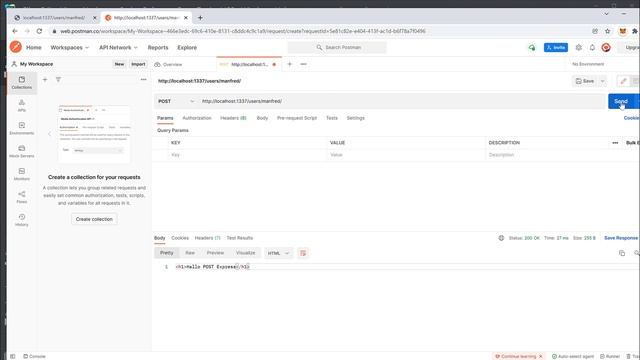This screenshot has height=360, width=640.
Task: Open Environments in the sidebar
Action: coord(22,128)
